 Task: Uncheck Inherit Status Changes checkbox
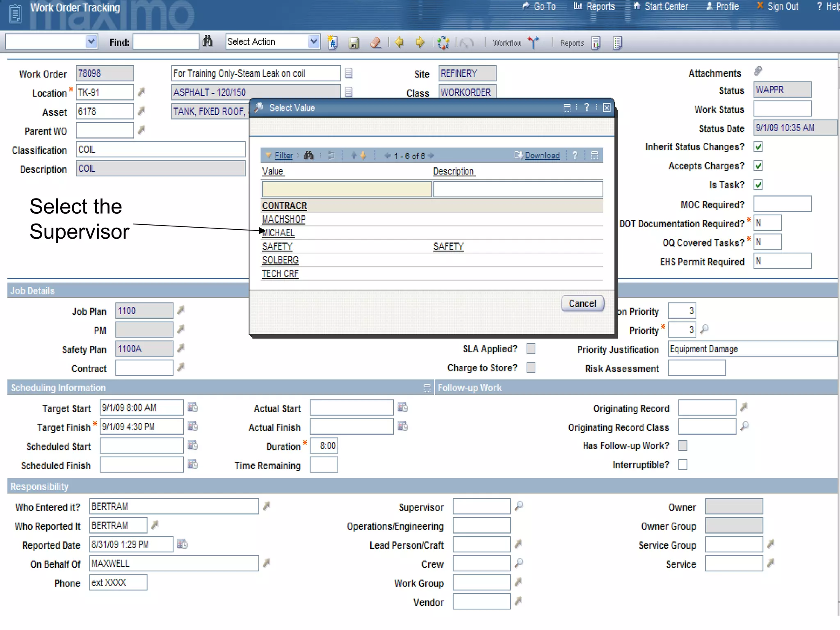(x=758, y=147)
